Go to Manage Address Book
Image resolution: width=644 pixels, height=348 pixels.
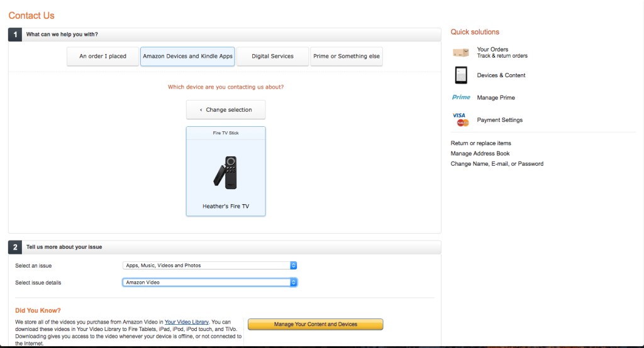[480, 153]
